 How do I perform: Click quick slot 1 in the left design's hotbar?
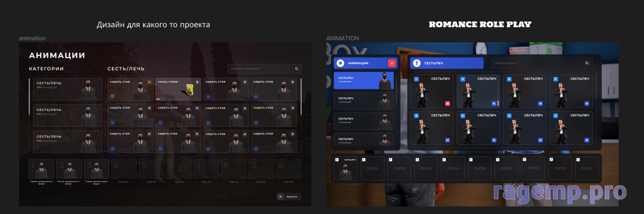41,169
